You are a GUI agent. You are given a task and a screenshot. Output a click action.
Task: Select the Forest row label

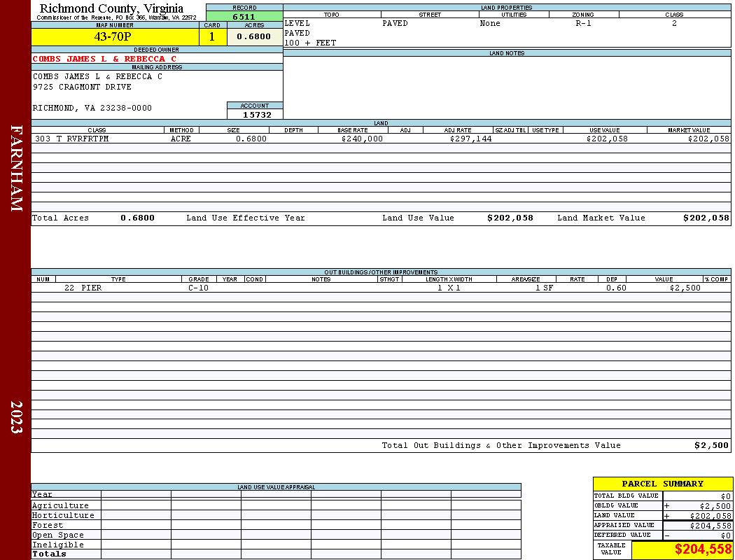pyautogui.click(x=48, y=525)
